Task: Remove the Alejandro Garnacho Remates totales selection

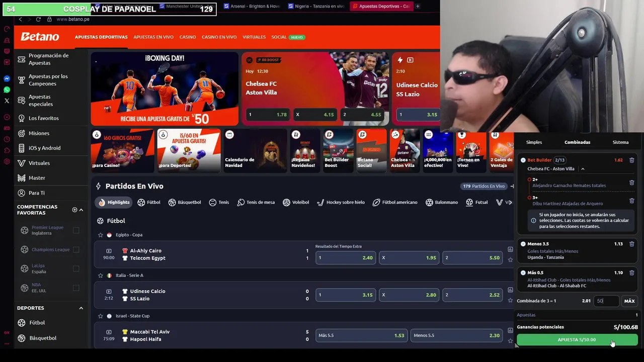Action: (x=631, y=183)
